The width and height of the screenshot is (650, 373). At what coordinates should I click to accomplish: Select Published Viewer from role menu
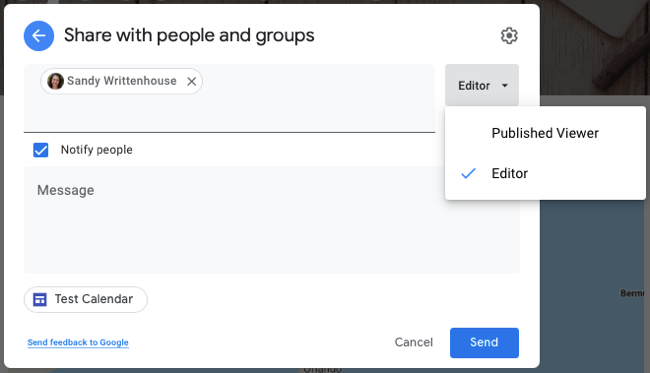click(545, 133)
